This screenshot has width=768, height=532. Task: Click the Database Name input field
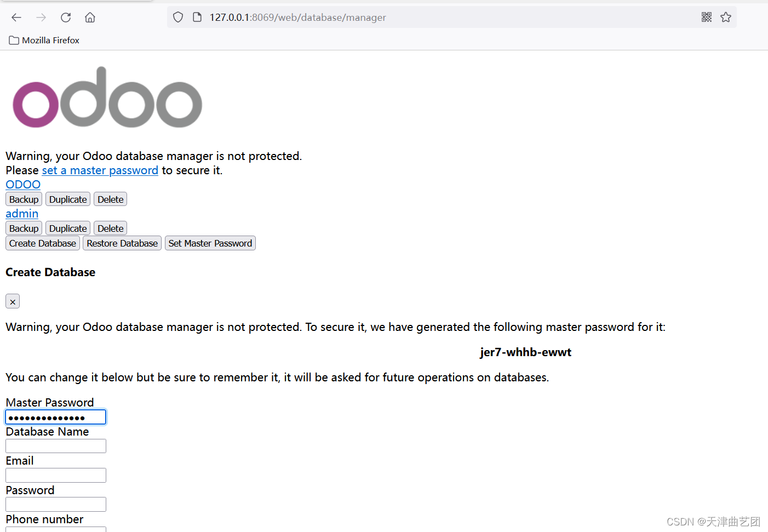click(x=55, y=445)
